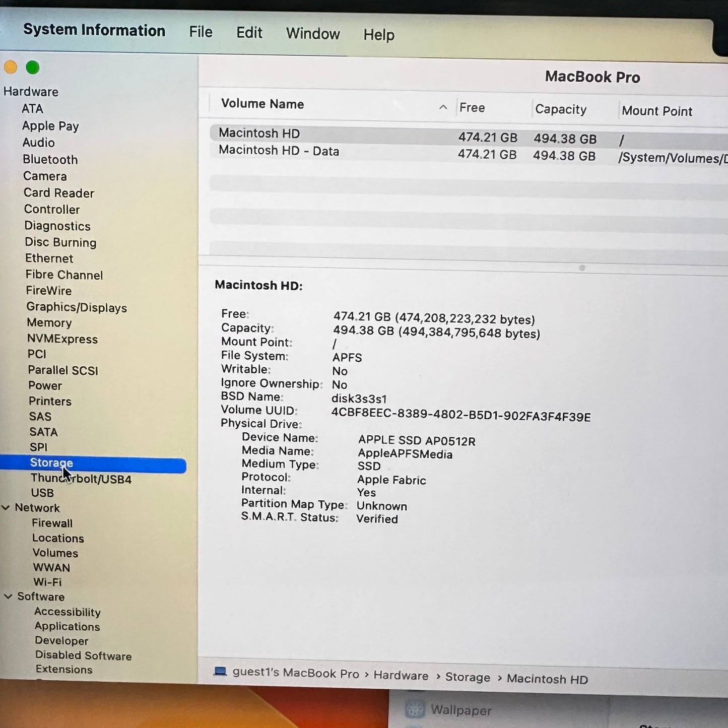Select Diagnostics in the sidebar
The image size is (728, 728).
click(x=57, y=226)
